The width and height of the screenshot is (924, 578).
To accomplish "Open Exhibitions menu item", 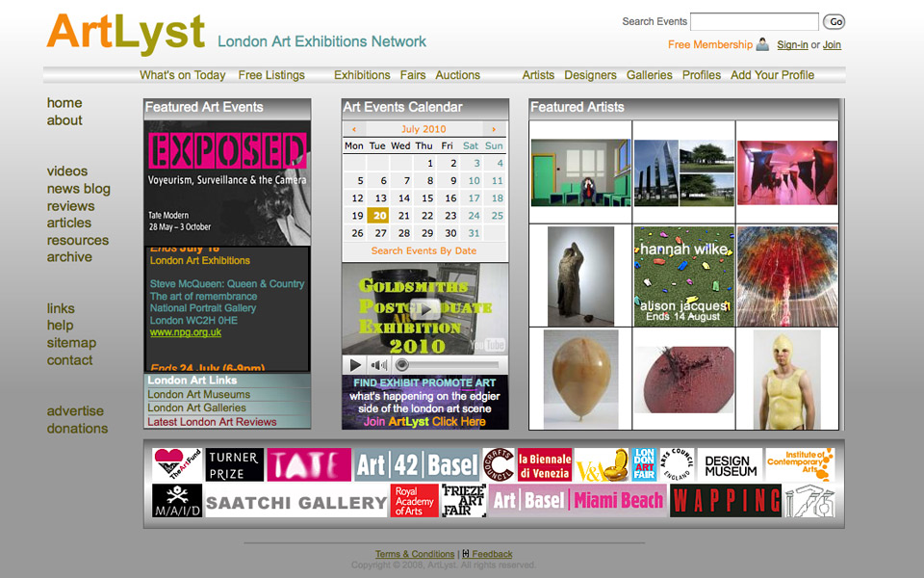I will click(x=362, y=75).
